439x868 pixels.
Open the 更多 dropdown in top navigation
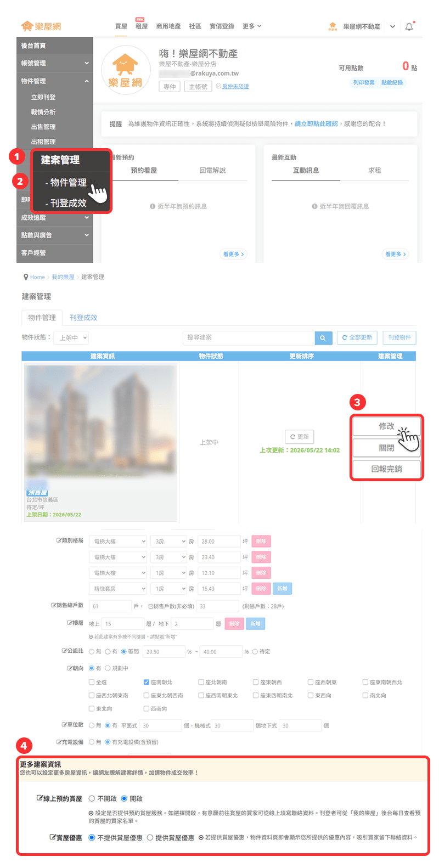(252, 26)
